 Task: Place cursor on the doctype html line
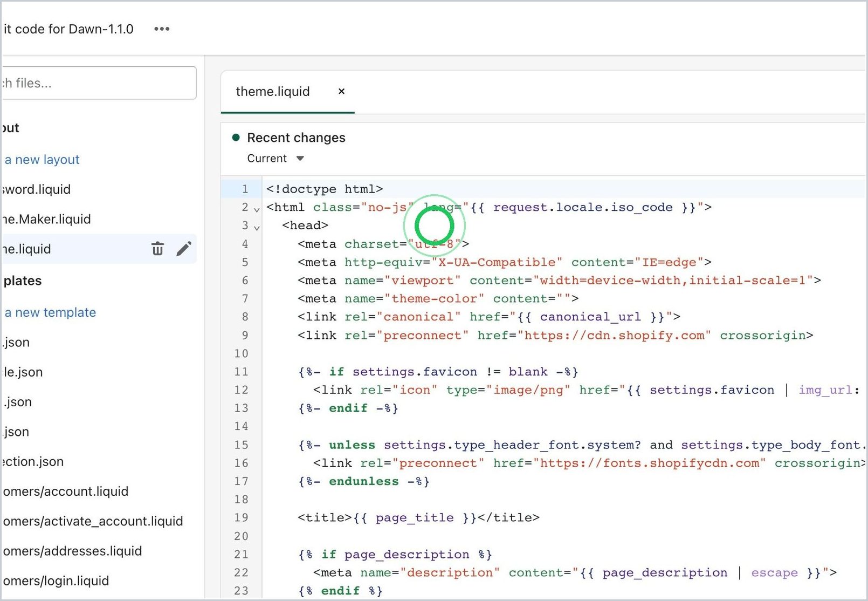coord(325,189)
